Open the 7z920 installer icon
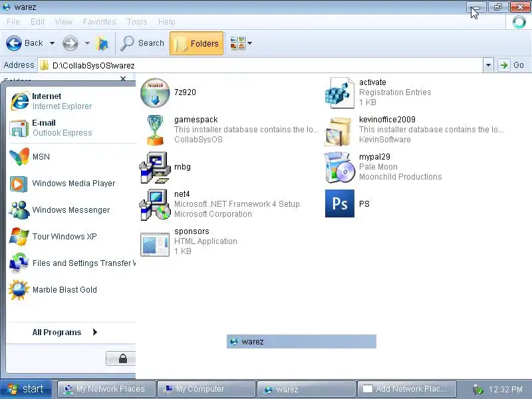The image size is (532, 399). click(155, 92)
